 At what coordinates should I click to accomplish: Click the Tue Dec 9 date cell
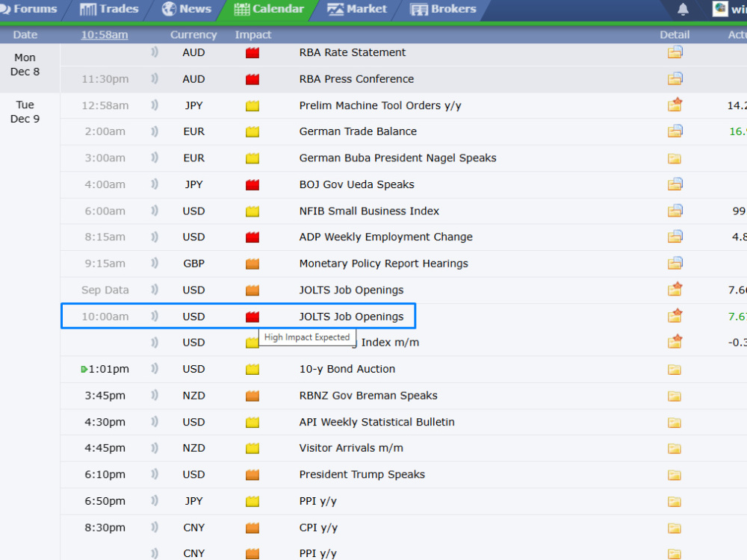(25, 112)
